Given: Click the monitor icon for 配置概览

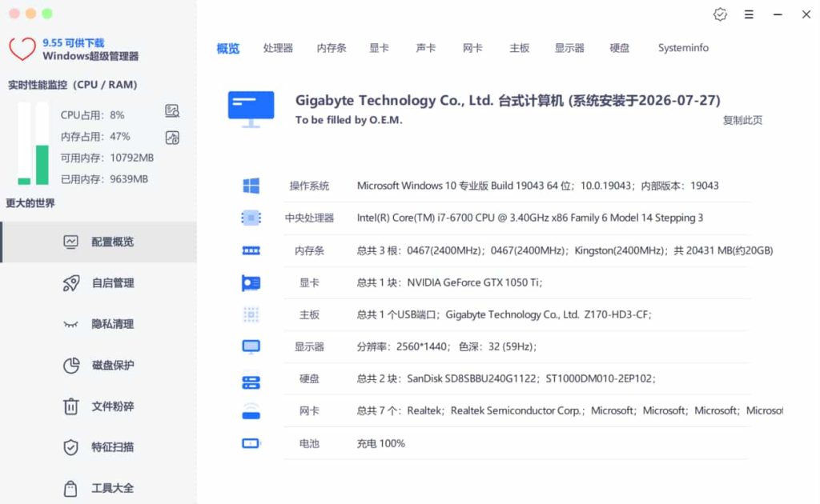Looking at the screenshot, I should [70, 242].
